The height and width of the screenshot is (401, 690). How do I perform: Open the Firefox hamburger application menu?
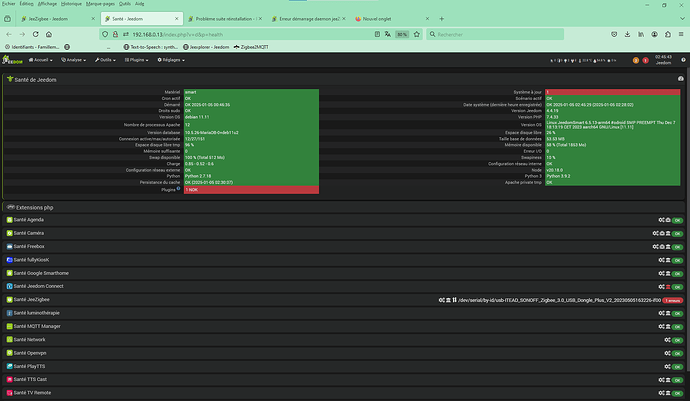coord(681,34)
